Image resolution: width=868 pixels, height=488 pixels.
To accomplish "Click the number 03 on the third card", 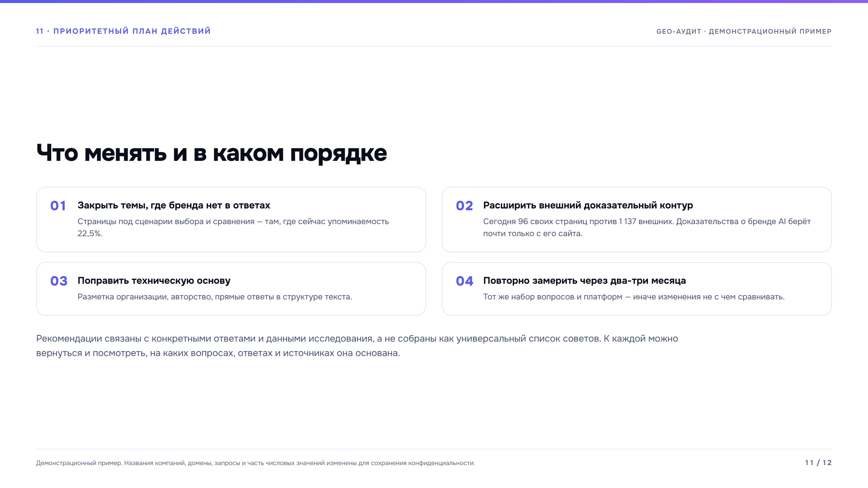I will 59,281.
